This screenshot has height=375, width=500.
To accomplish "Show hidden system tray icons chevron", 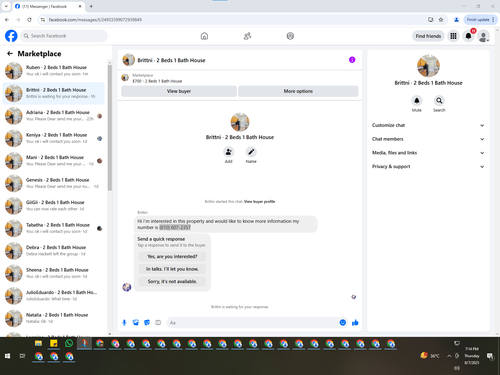I will click(449, 356).
